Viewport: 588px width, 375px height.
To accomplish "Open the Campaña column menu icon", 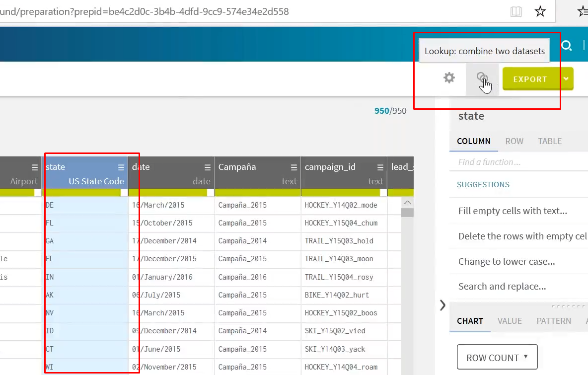I will point(294,167).
